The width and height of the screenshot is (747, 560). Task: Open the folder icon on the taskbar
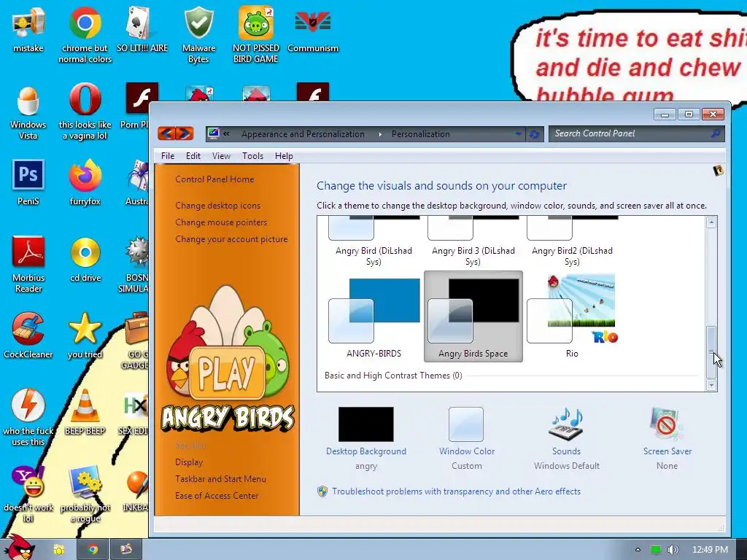[58, 550]
